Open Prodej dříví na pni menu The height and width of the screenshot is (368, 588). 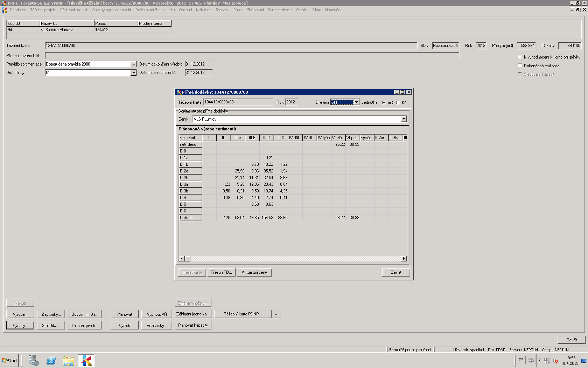click(248, 10)
